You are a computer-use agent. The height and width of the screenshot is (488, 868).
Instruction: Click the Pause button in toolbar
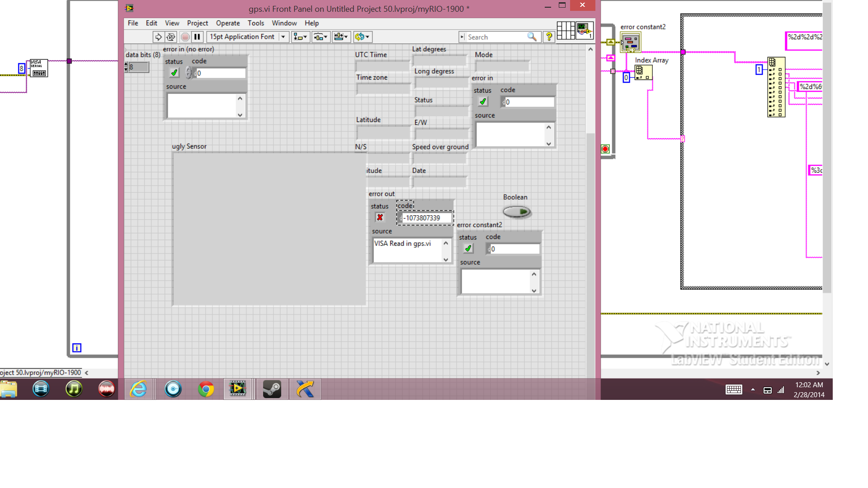click(x=197, y=37)
